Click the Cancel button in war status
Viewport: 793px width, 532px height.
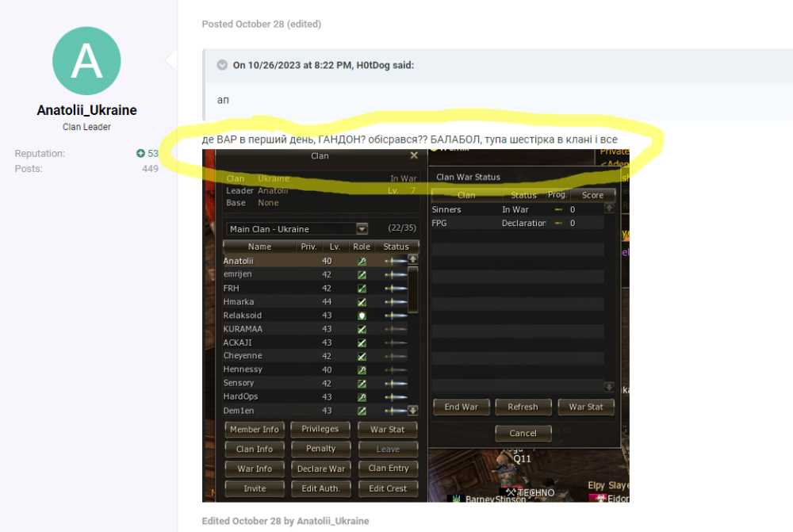pyautogui.click(x=523, y=434)
